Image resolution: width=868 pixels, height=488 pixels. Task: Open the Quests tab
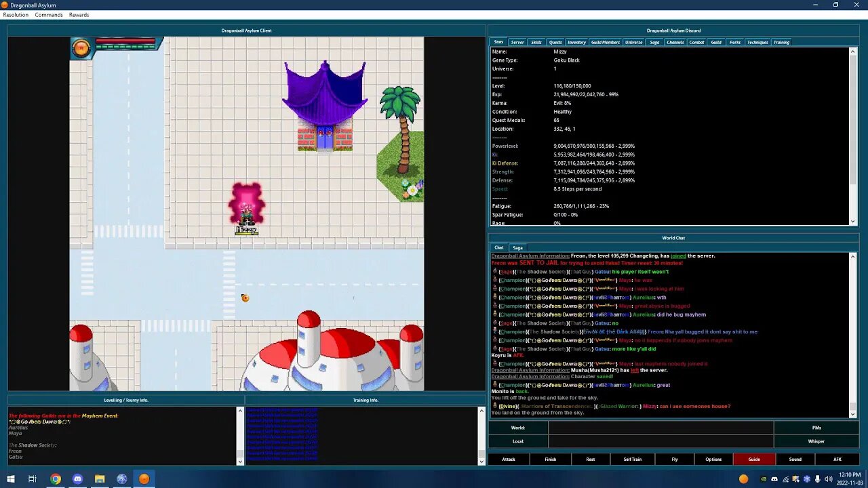pos(555,42)
